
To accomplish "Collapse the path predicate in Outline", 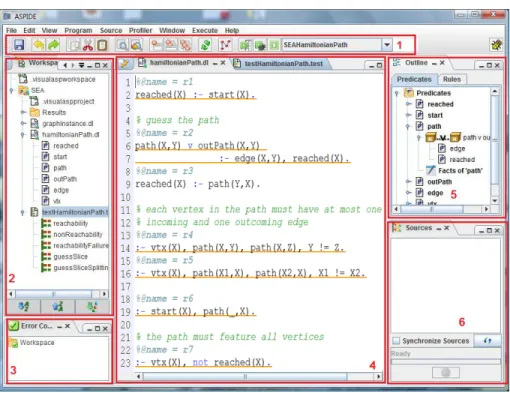I will tap(408, 126).
